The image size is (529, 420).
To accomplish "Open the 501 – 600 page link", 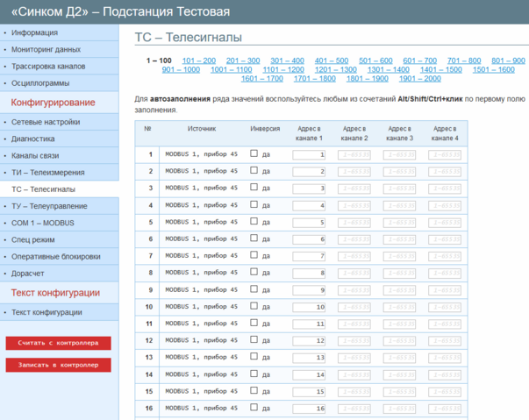I will (375, 61).
